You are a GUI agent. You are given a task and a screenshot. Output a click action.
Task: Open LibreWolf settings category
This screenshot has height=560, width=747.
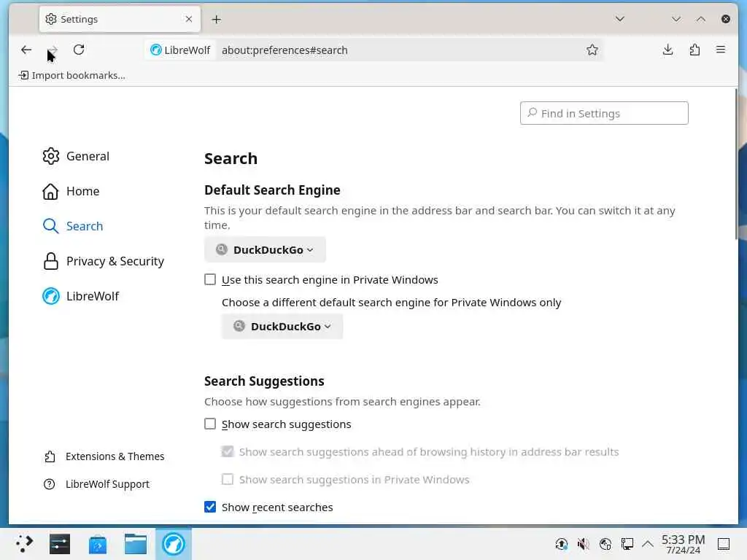[x=80, y=296]
